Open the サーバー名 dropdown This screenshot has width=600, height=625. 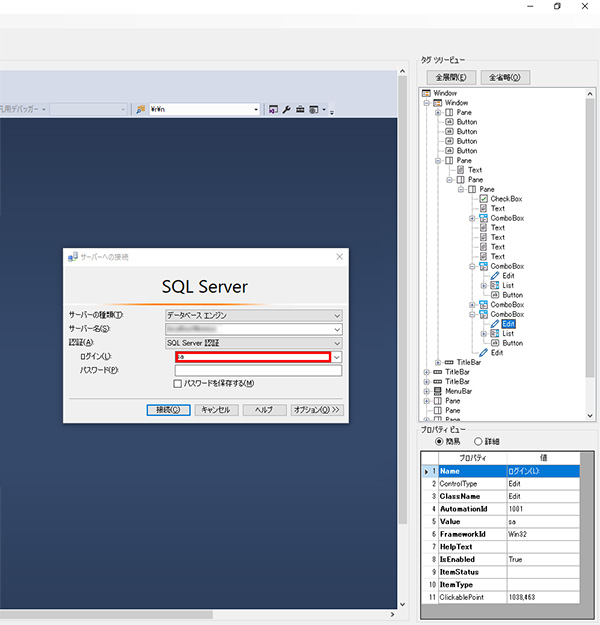337,329
